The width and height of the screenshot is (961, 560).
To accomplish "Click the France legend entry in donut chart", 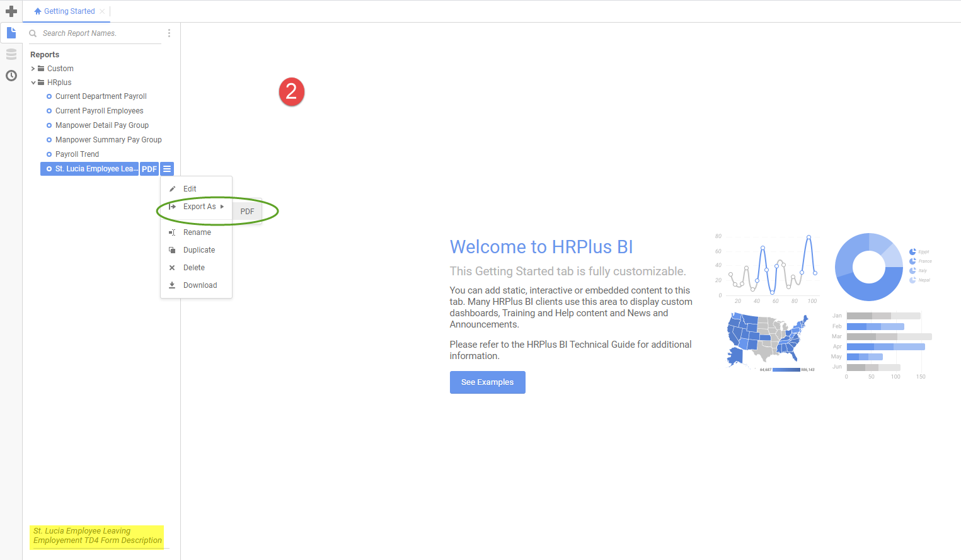I will [x=920, y=261].
